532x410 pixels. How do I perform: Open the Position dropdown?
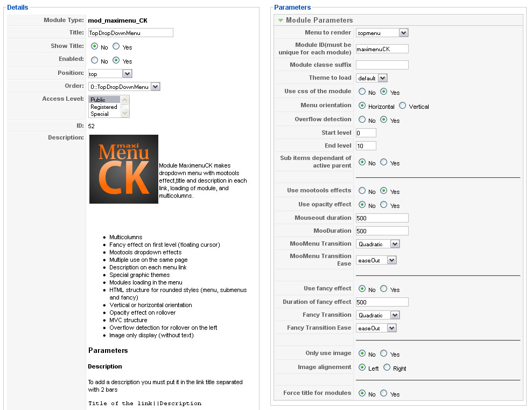(x=127, y=74)
